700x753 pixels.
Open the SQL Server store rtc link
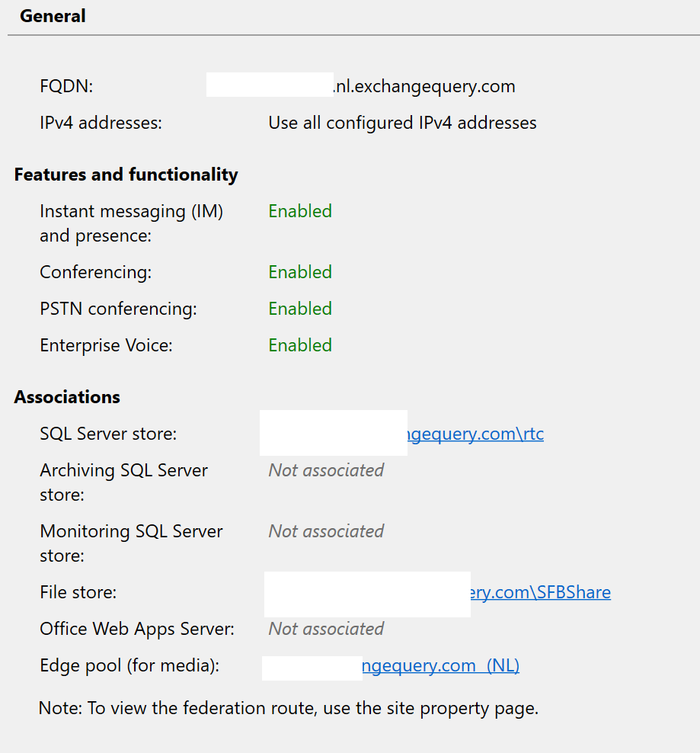pos(475,434)
